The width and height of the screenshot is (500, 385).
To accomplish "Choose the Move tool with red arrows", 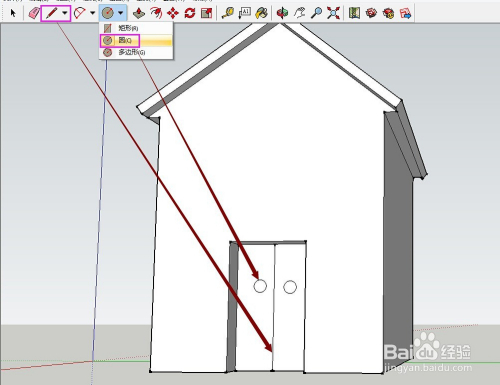I will click(x=173, y=13).
